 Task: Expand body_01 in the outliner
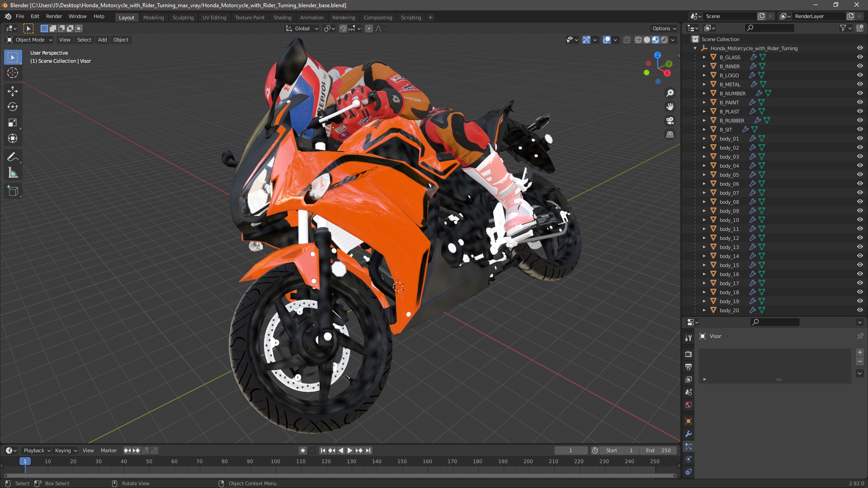pyautogui.click(x=704, y=139)
